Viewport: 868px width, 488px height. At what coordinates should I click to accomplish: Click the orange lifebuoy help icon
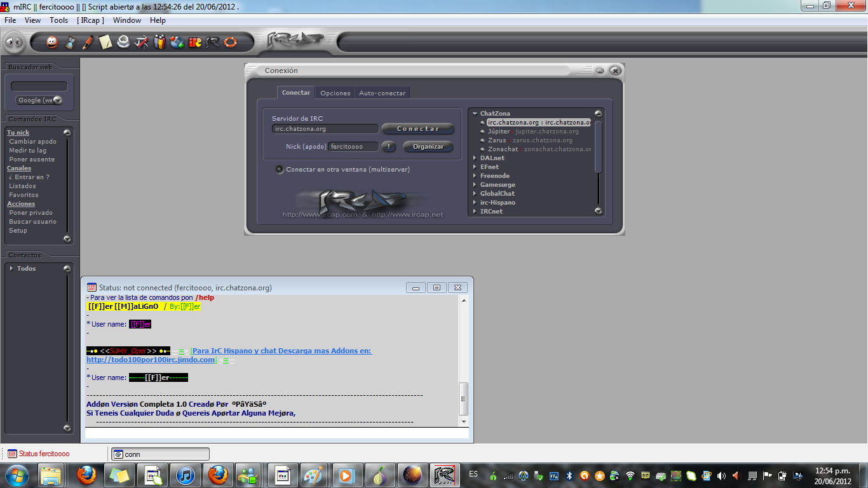(230, 43)
